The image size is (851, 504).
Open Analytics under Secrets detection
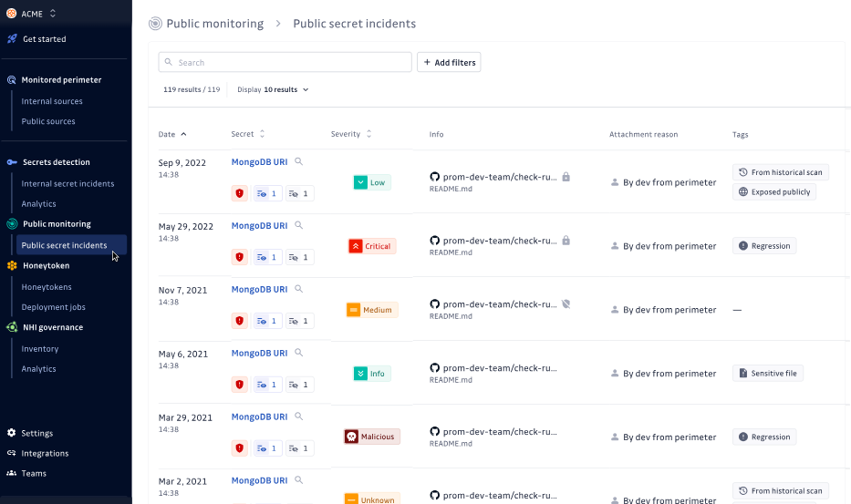38,203
